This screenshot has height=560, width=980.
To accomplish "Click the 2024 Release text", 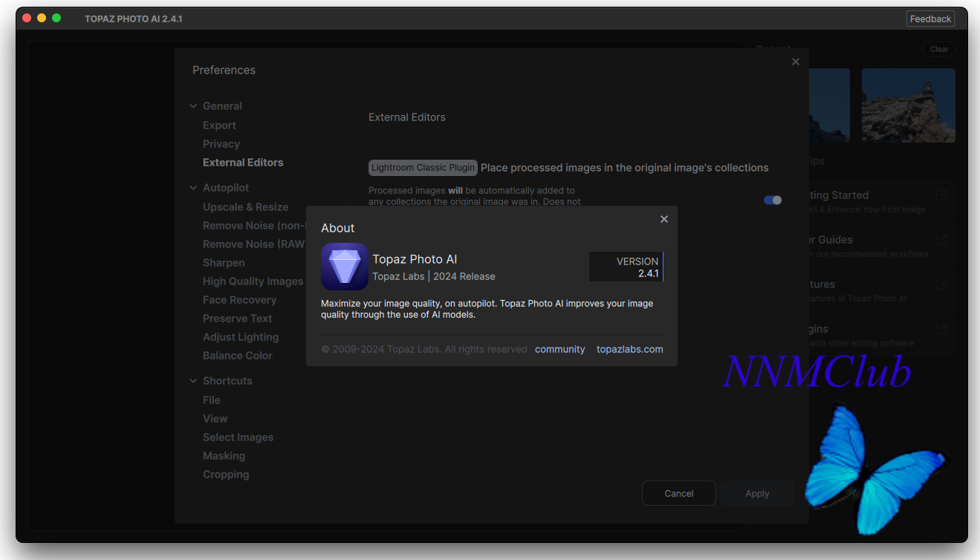I will (464, 276).
